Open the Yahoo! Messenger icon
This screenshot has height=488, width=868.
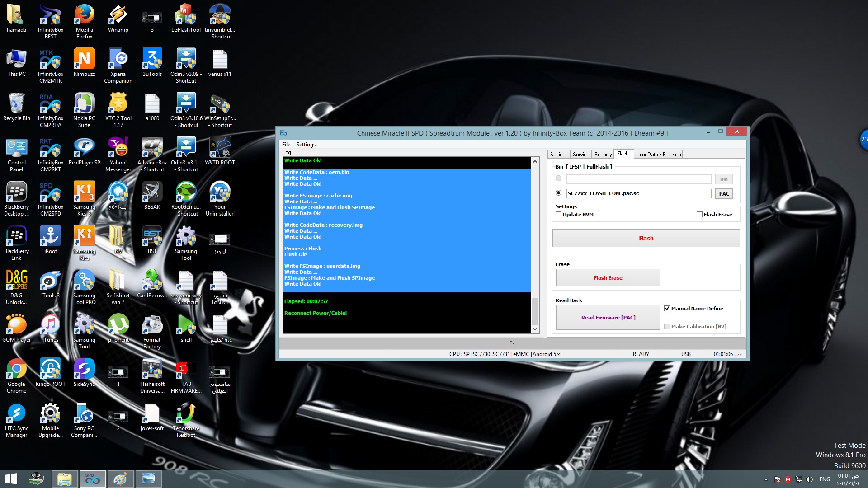(x=118, y=154)
